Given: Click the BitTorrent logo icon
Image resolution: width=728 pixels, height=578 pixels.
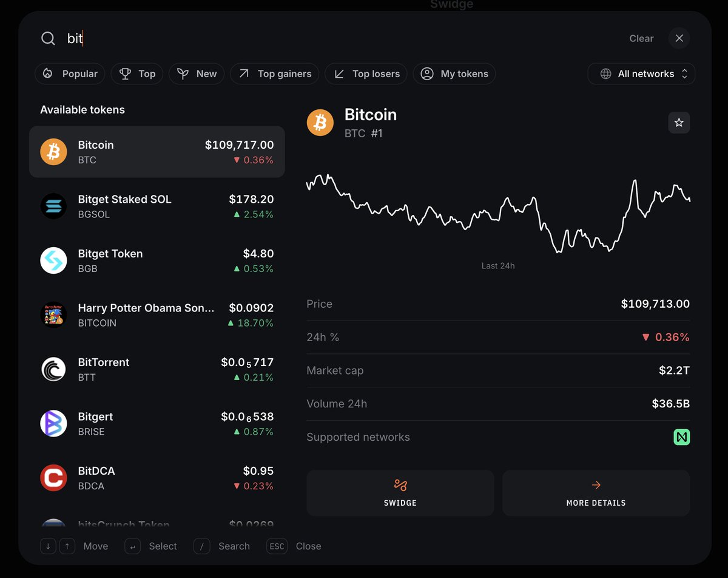Looking at the screenshot, I should 53,369.
